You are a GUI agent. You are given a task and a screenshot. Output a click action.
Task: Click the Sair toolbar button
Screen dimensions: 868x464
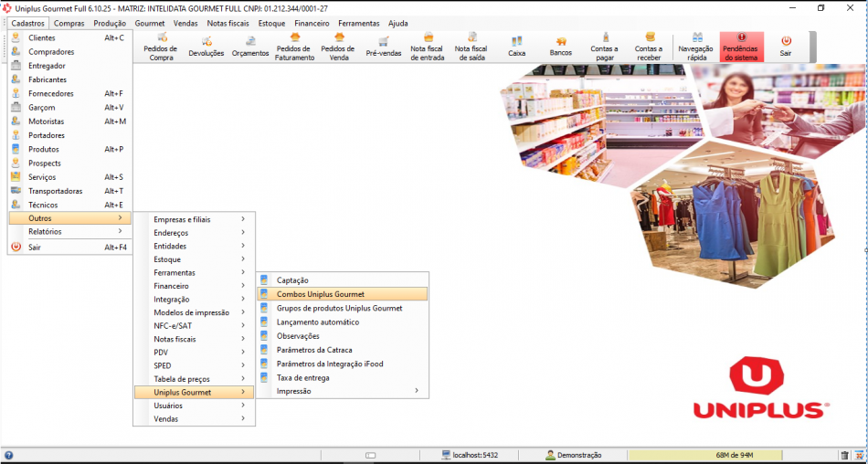click(x=785, y=47)
